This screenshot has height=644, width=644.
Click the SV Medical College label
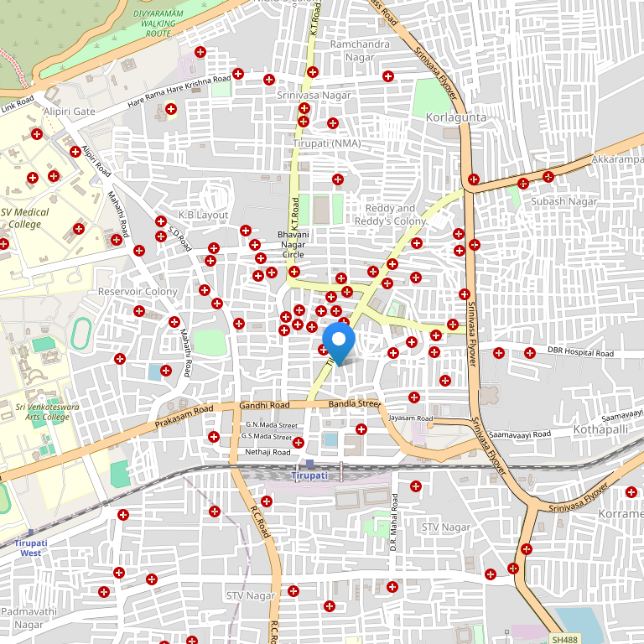(25, 218)
